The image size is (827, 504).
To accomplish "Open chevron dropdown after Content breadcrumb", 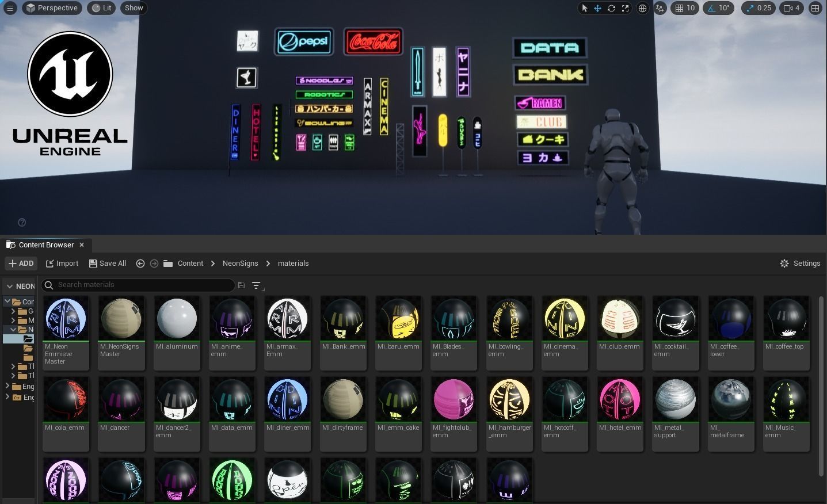I will click(212, 264).
